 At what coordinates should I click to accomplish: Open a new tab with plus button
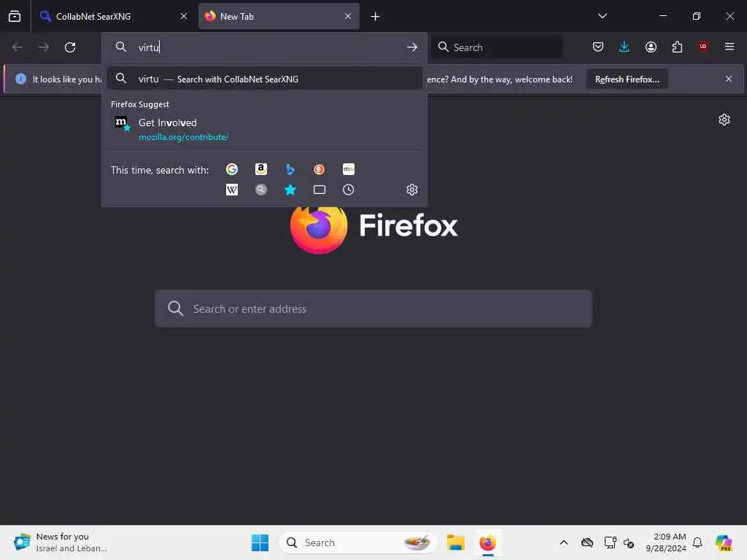coord(375,17)
